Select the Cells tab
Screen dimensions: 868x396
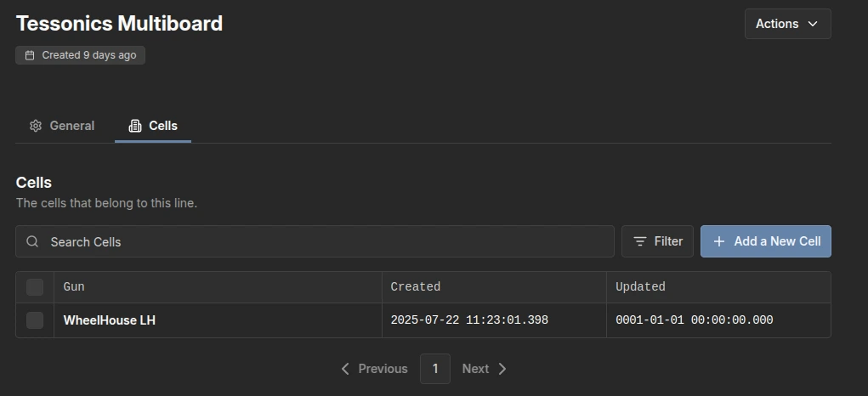[153, 126]
